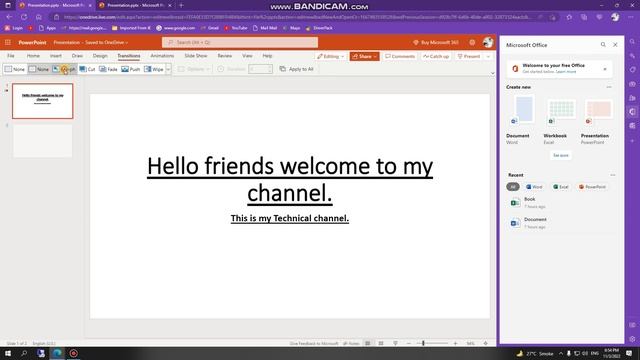
Task: Create a new PowerPoint Presentation
Action: 596,120
